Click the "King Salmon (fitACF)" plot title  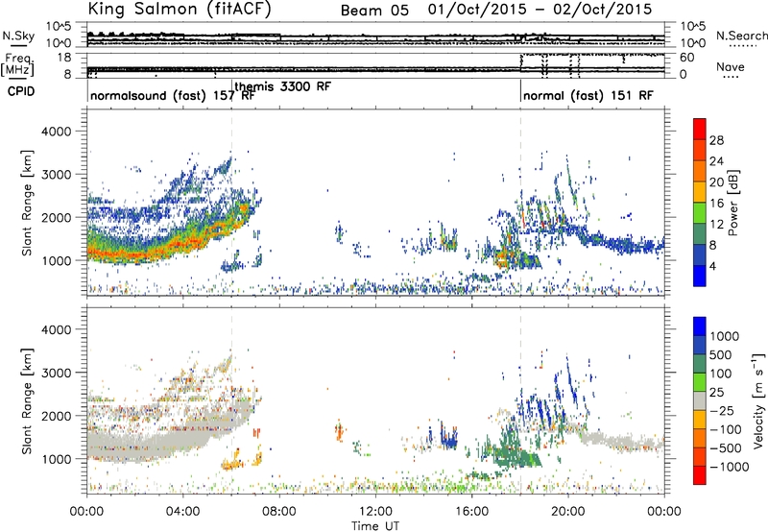[x=180, y=9]
